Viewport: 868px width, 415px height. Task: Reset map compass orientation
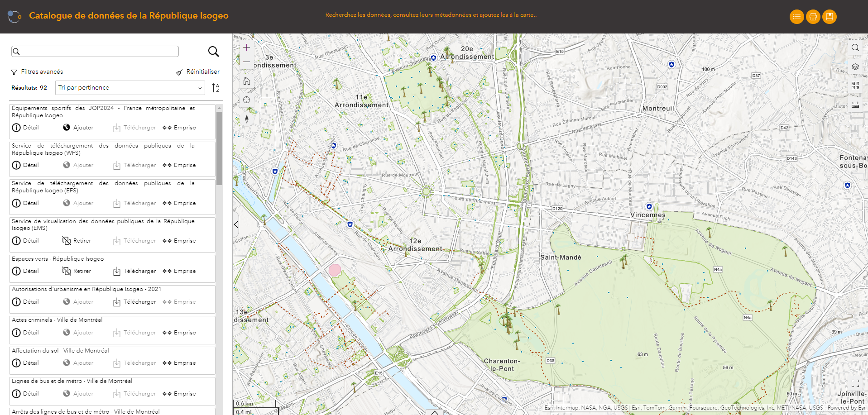coord(247,119)
